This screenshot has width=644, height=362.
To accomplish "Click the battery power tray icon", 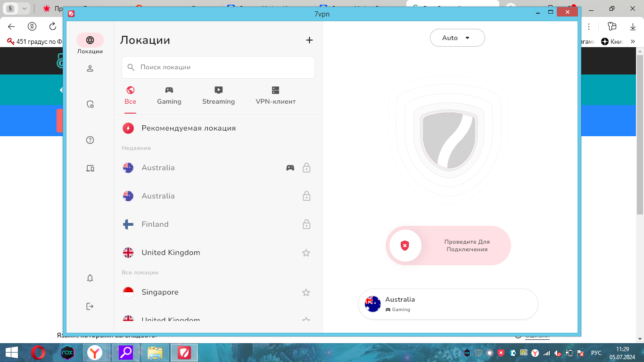I will coord(570,353).
